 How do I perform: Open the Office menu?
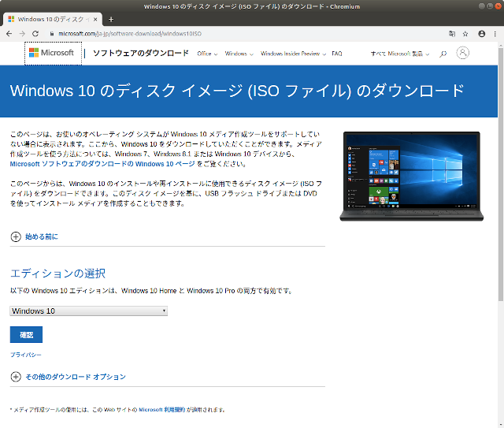[x=207, y=54]
